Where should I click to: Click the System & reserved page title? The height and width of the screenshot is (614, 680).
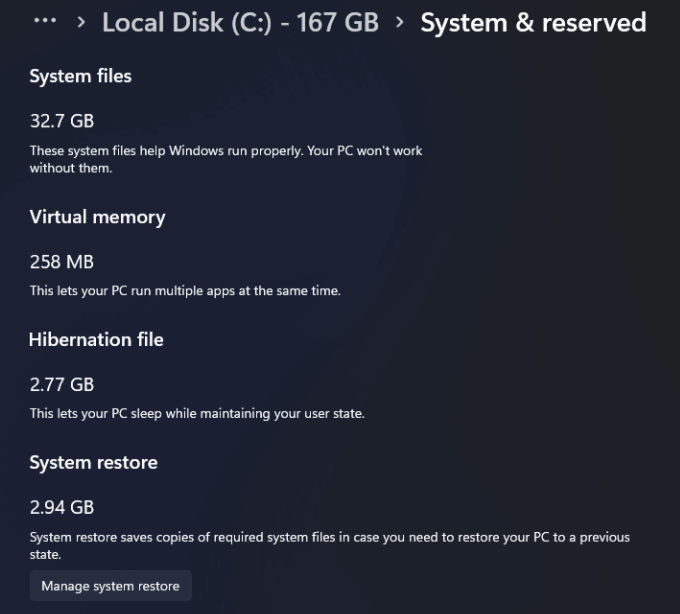[533, 22]
